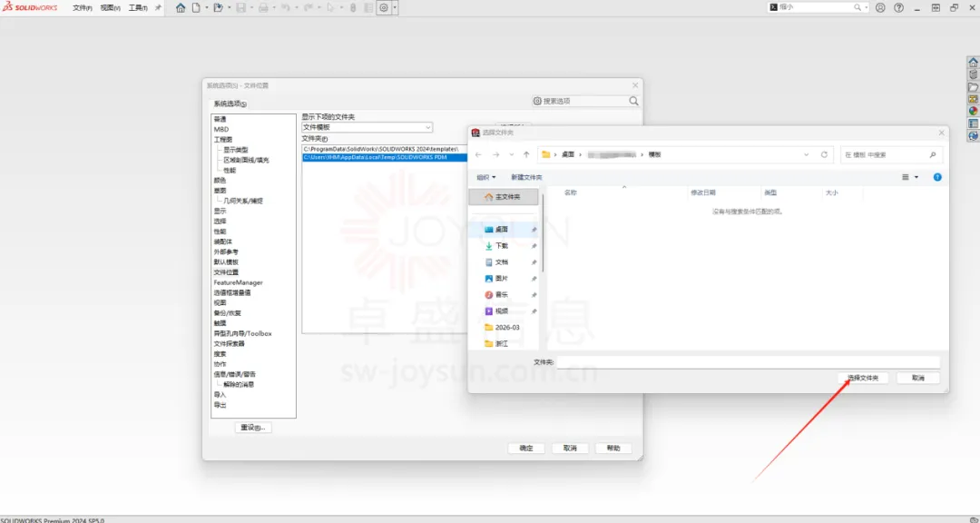
Task: Click the 选择文件夹 button
Action: (x=863, y=378)
